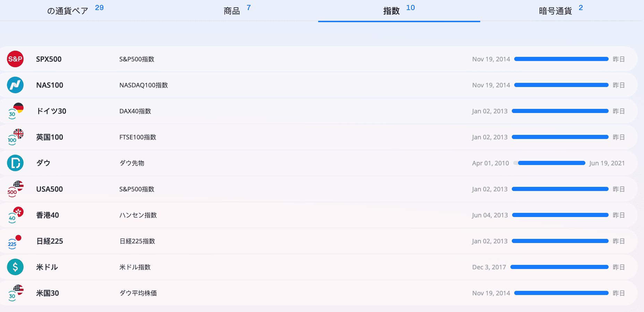Viewport: 644px width, 312px height.
Task: Click the ダウ symbol name
Action: pos(43,163)
